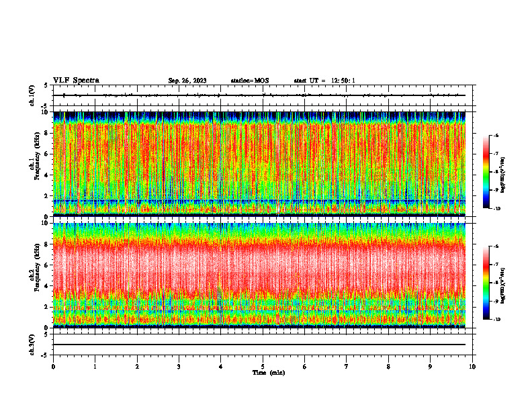The height and width of the screenshot is (411, 532).
Task: Click the ch.1 colorbar "-10" tick label
Action: [x=497, y=209]
